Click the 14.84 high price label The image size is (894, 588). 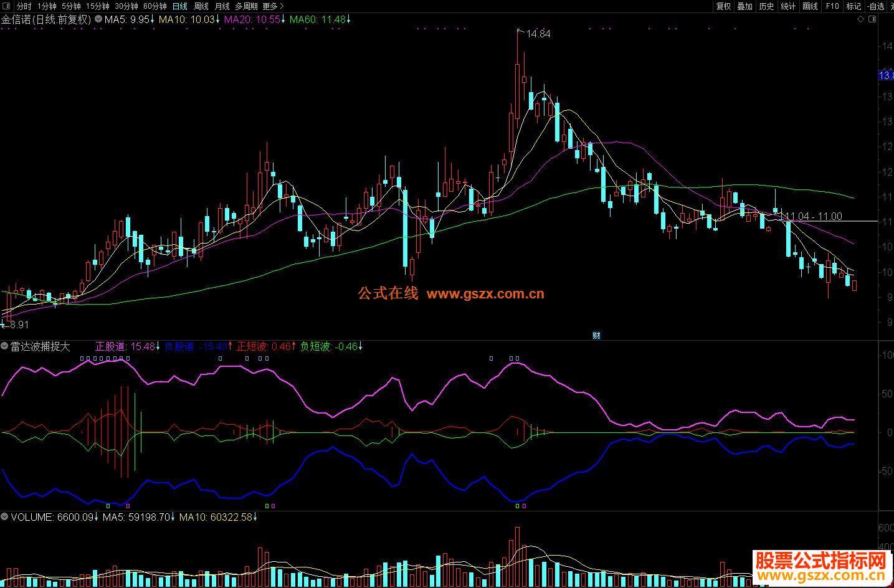538,34
